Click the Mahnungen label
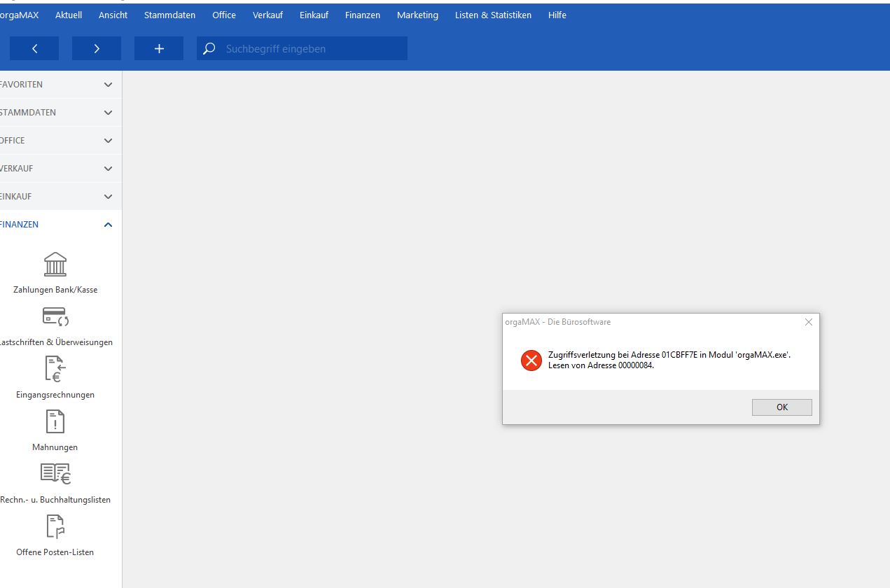Viewport: 890px width, 588px height. (x=55, y=447)
